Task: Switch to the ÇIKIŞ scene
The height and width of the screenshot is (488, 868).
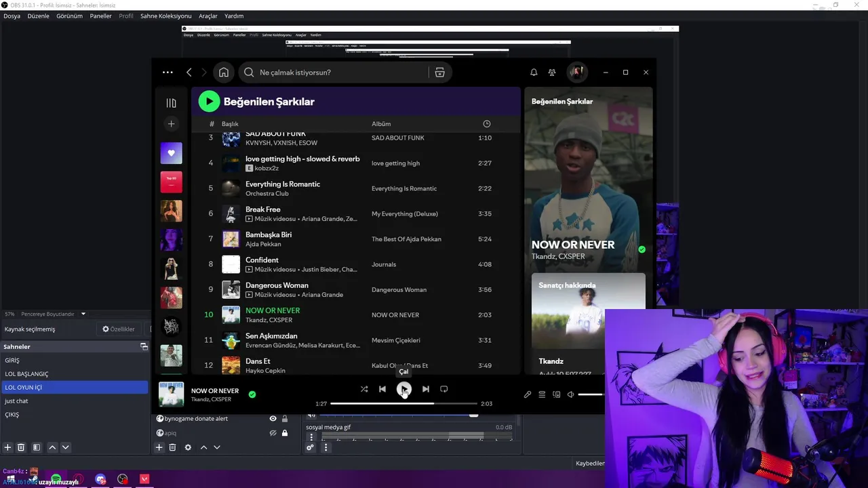Action: (75, 415)
